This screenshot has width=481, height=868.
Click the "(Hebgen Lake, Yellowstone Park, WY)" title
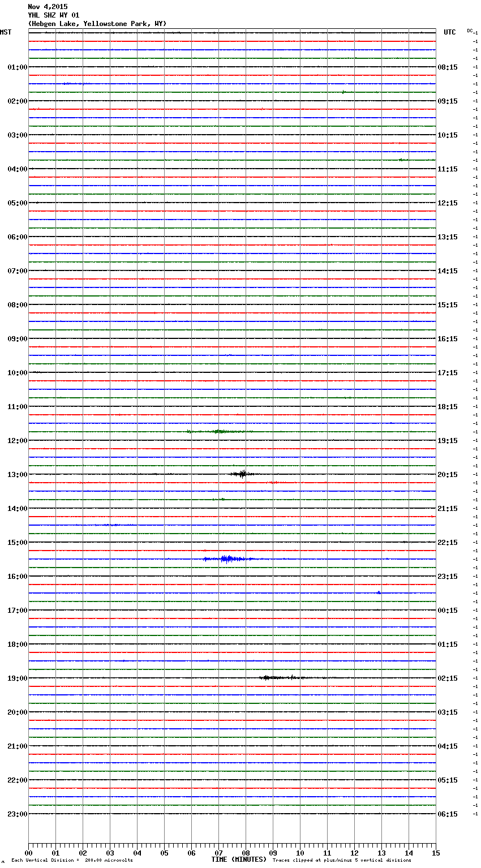pos(97,24)
